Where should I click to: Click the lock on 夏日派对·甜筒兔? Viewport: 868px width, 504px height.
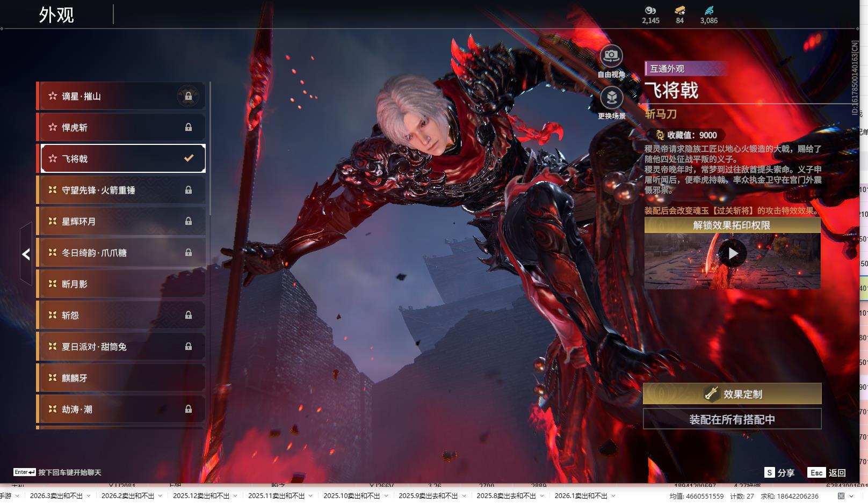(x=189, y=347)
